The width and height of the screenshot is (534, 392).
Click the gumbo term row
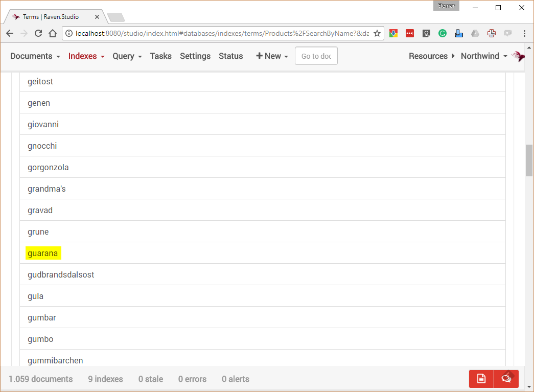click(263, 339)
